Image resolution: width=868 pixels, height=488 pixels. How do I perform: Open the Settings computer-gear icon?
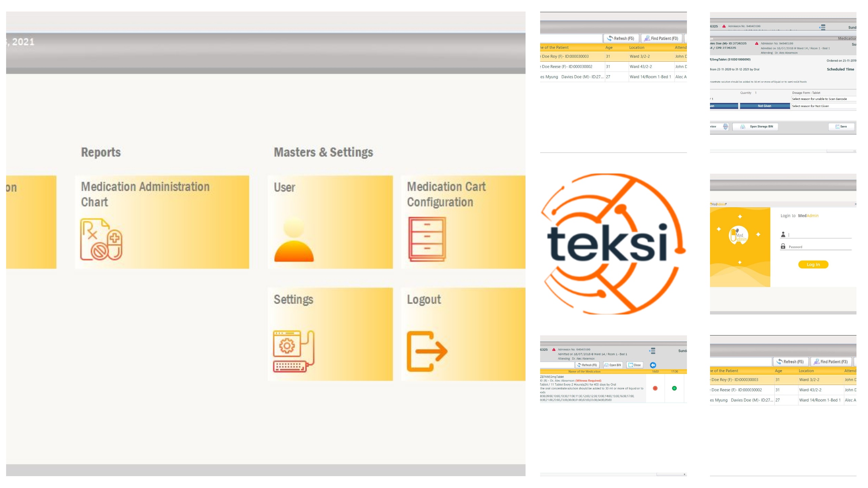tap(294, 351)
